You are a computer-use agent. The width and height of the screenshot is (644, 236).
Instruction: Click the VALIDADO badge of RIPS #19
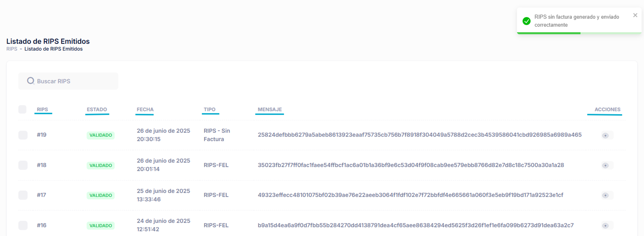(101, 135)
